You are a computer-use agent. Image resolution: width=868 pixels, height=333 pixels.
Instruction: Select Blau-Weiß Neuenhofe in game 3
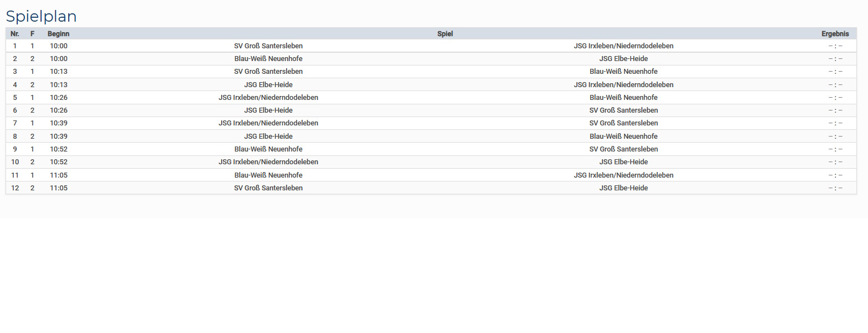click(624, 72)
